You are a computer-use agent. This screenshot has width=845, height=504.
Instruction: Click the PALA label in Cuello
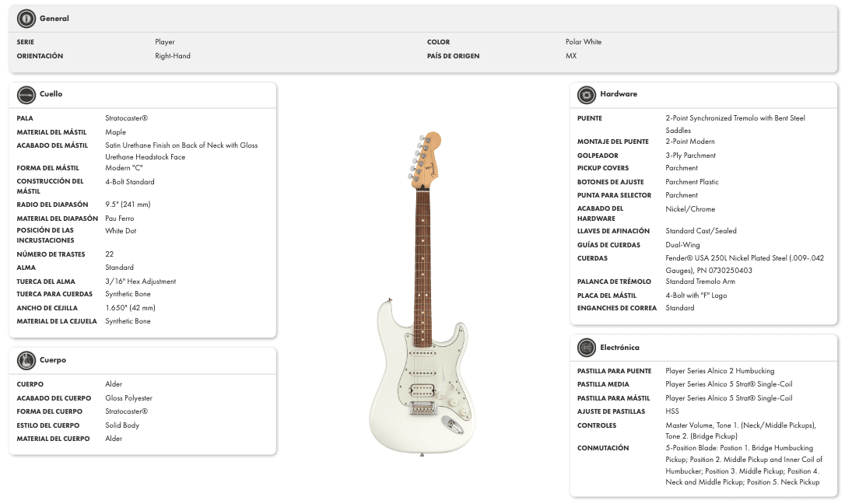coord(25,118)
